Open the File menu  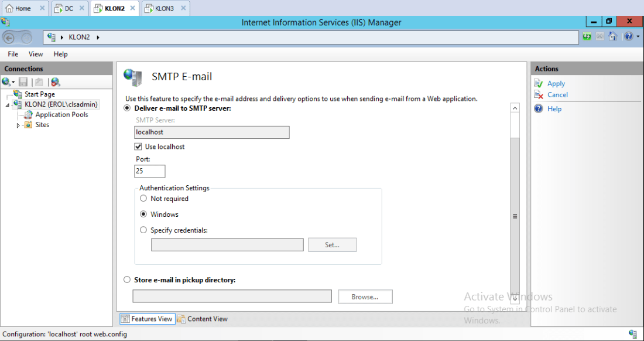13,54
